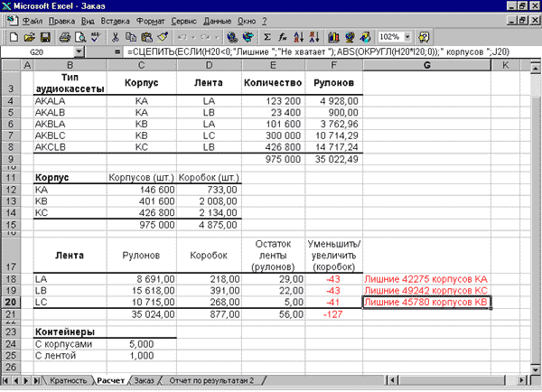Image resolution: width=542 pixels, height=392 pixels.
Task: Open the Undo history dropdown arrow
Action: [x=193, y=37]
